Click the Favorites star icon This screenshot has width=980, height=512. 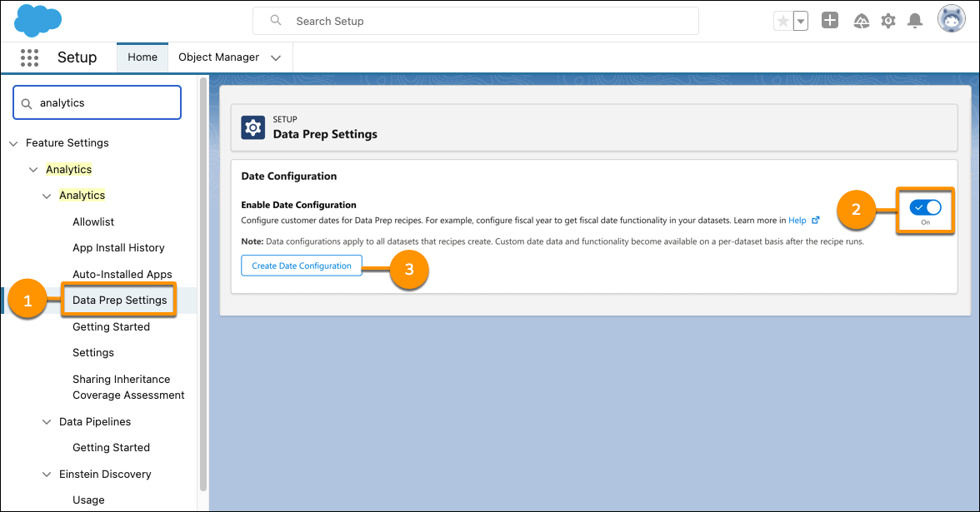(x=782, y=21)
